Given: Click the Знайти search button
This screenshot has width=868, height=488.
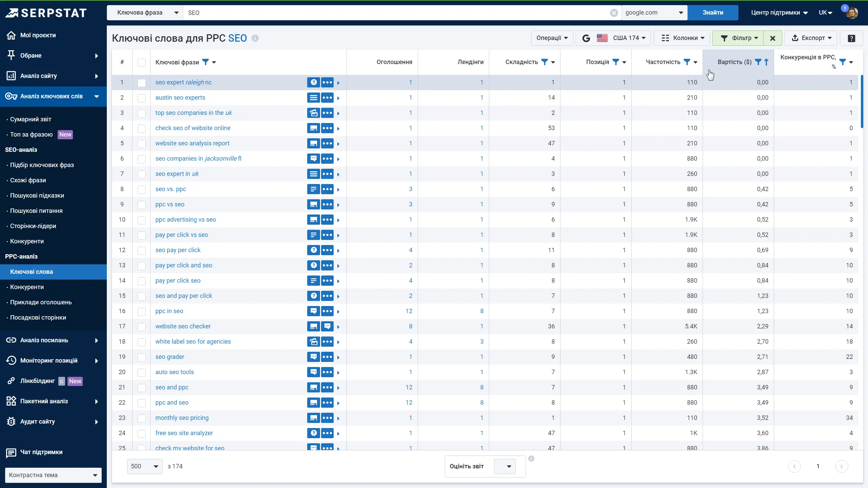Looking at the screenshot, I should pos(713,13).
